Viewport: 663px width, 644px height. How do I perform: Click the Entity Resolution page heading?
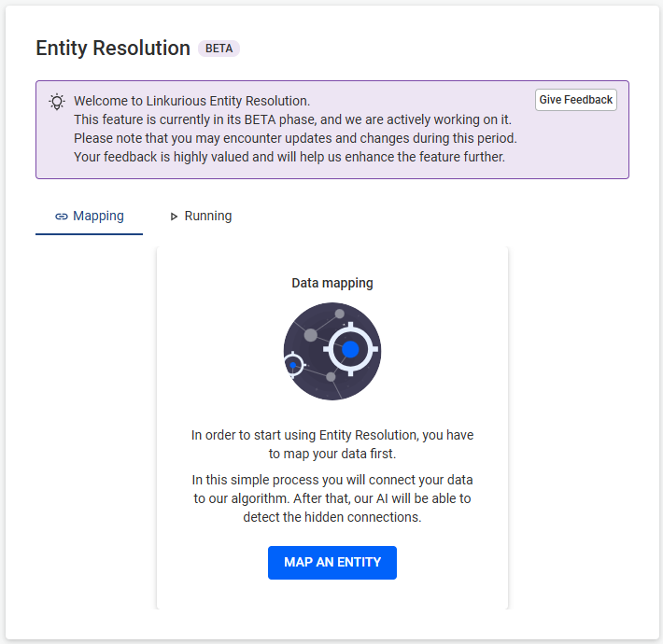click(113, 49)
